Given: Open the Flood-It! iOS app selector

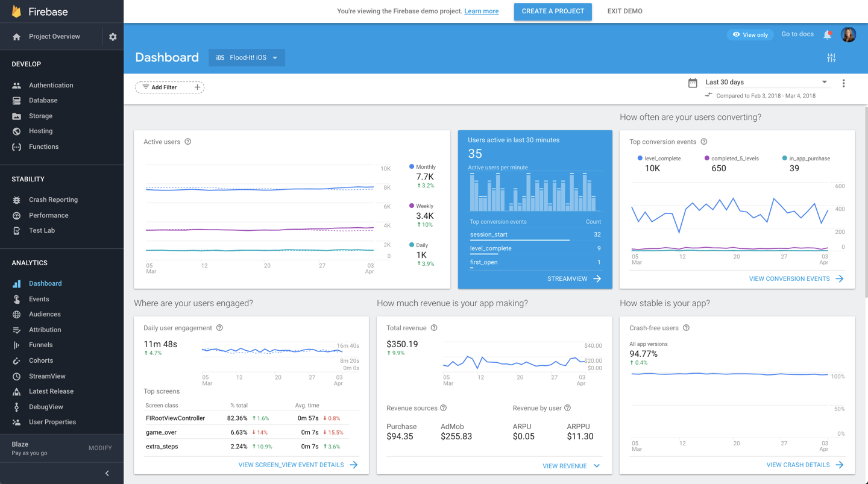Looking at the screenshot, I should pyautogui.click(x=247, y=57).
